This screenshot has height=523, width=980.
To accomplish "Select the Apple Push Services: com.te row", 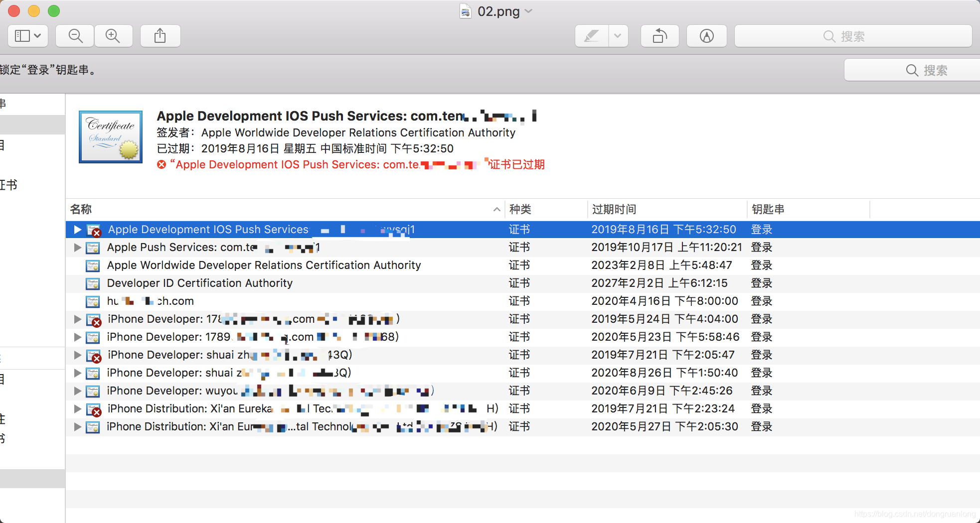I will (x=523, y=248).
